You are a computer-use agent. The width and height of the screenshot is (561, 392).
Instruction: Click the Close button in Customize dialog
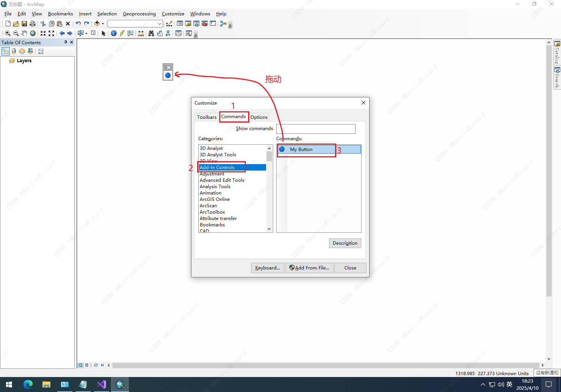tap(350, 268)
